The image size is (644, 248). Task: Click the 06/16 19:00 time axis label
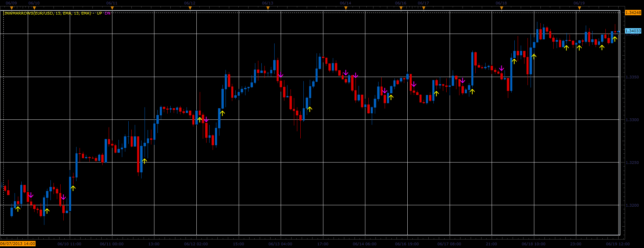(x=407, y=244)
